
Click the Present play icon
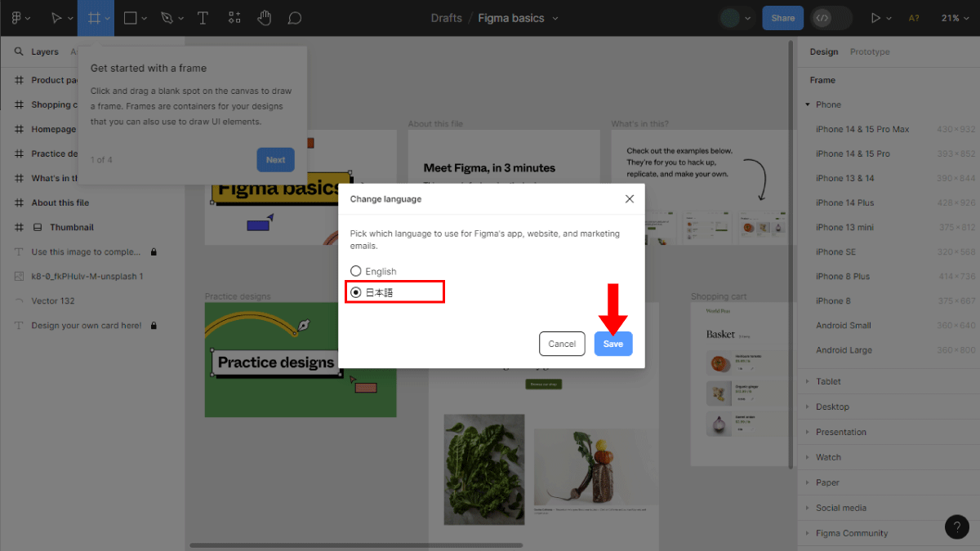(x=876, y=18)
